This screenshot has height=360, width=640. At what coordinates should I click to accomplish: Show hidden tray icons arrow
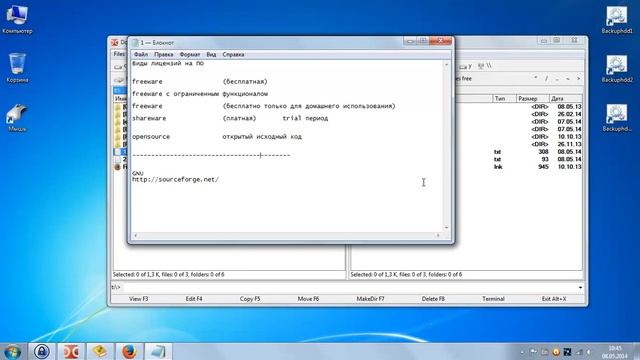522,352
